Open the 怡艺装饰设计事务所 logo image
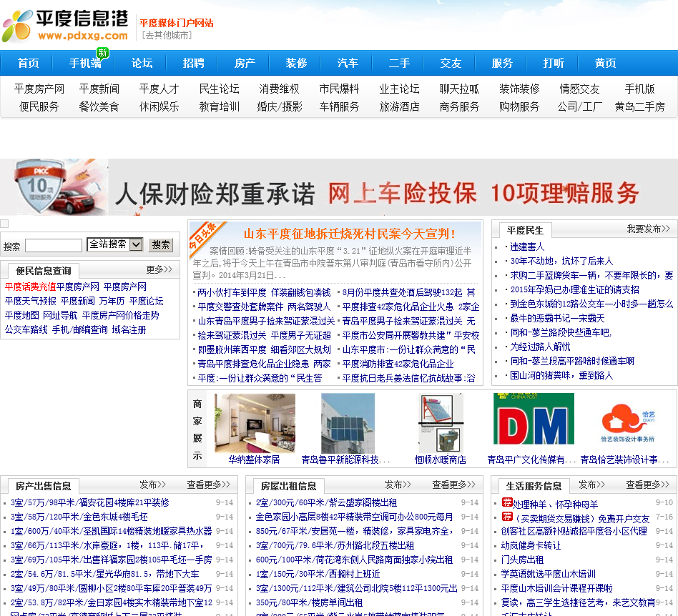This screenshot has height=616, width=678. pos(627,423)
